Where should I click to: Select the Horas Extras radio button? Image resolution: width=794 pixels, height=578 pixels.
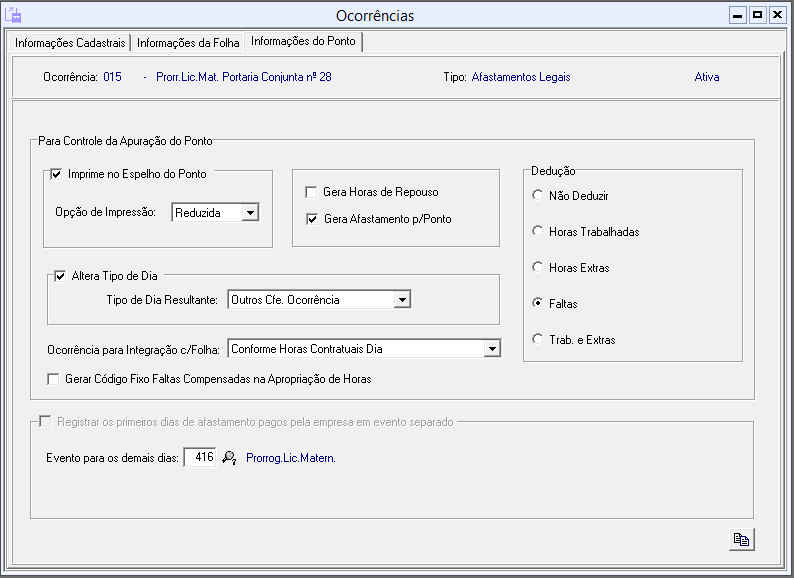coord(538,268)
